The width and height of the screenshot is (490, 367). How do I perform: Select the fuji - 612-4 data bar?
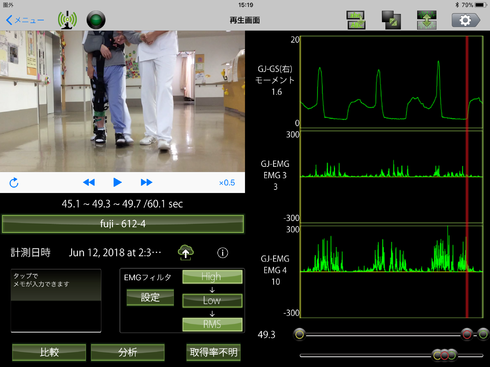123,224
